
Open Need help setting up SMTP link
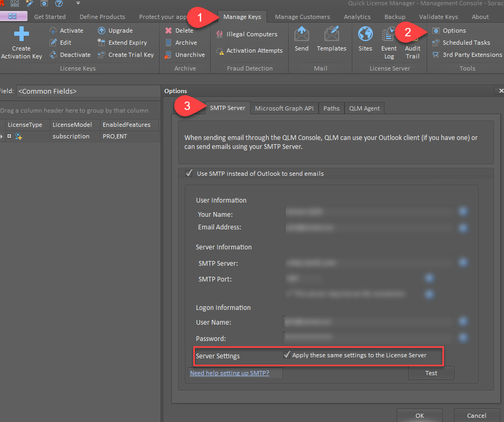click(229, 373)
